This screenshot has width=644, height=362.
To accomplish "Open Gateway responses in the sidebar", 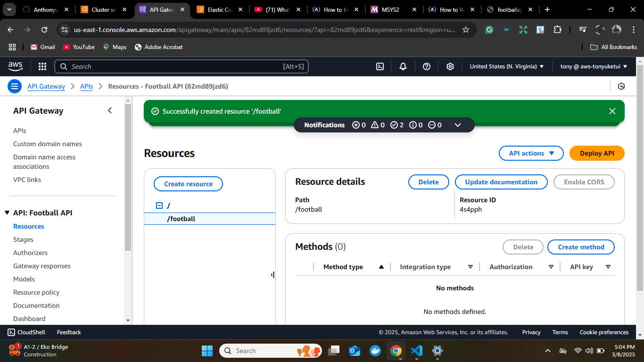I will [41, 266].
